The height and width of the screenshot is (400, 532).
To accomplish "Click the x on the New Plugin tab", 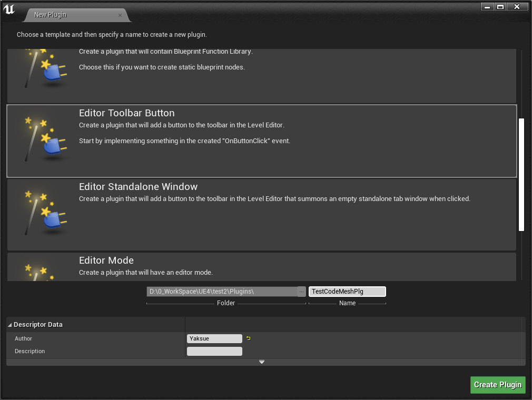I will [x=120, y=15].
